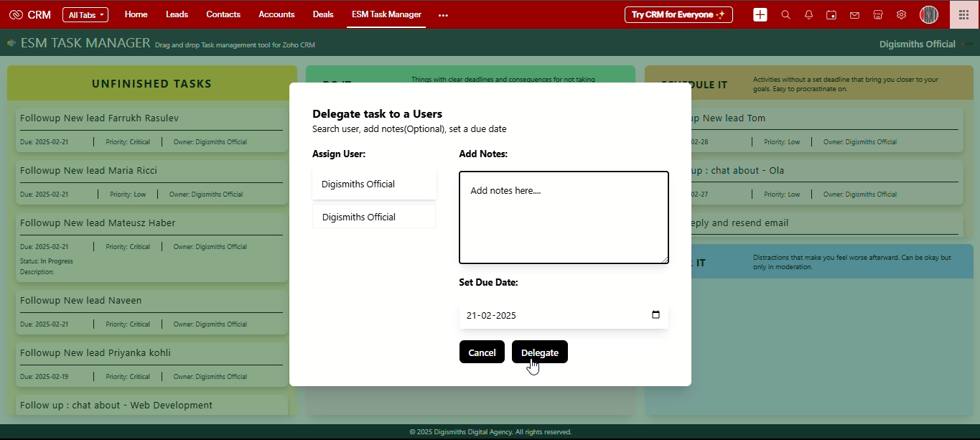This screenshot has height=440, width=980.
Task: Open the mail envelope icon
Action: pyautogui.click(x=854, y=14)
